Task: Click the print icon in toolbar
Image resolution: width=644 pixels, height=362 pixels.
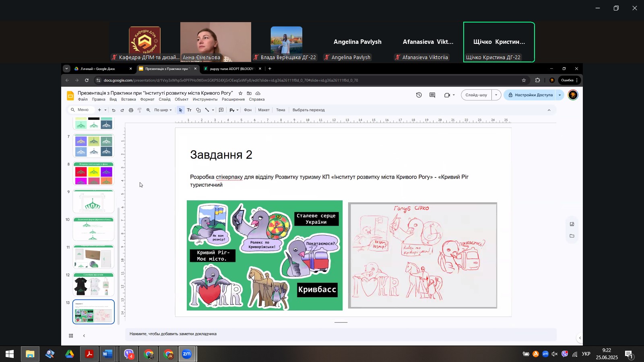Action: coord(131,110)
